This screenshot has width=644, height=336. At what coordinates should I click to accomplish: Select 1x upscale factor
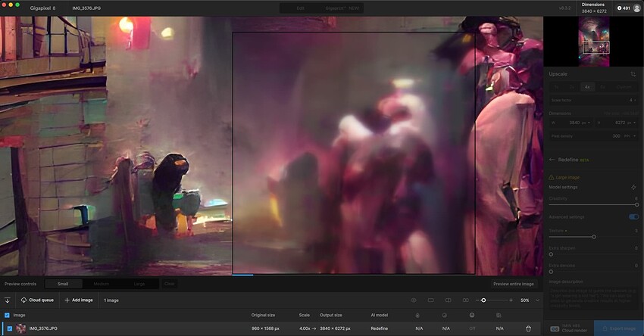point(557,87)
